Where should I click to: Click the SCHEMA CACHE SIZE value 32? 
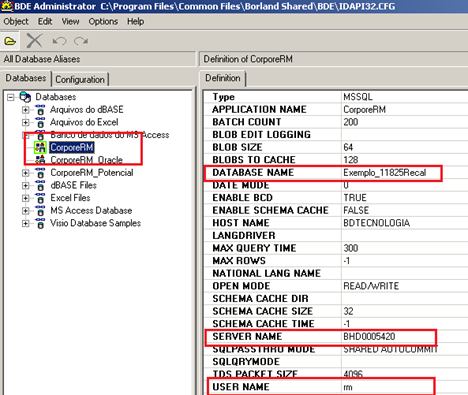(x=348, y=311)
